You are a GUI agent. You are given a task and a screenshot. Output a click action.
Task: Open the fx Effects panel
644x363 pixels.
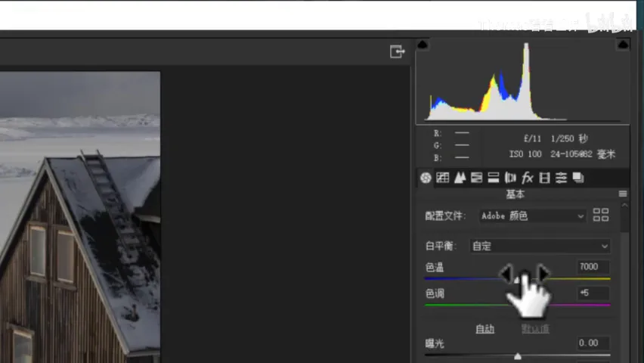point(527,178)
